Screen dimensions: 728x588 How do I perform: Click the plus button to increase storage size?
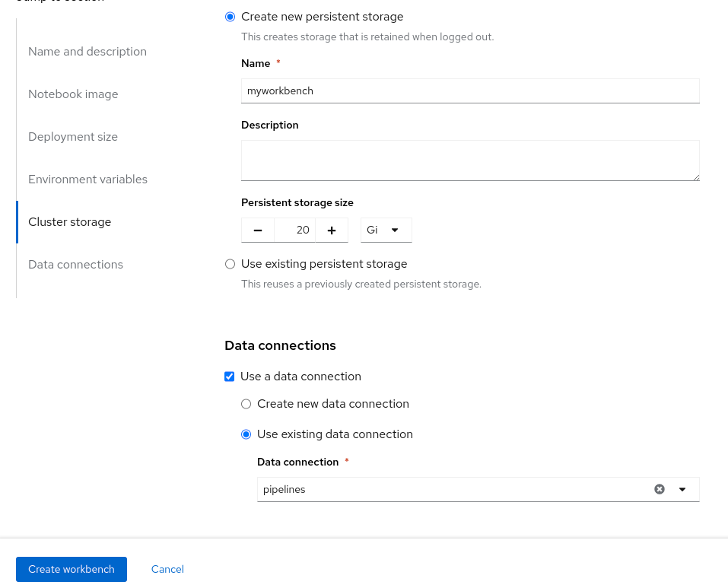pos(332,230)
